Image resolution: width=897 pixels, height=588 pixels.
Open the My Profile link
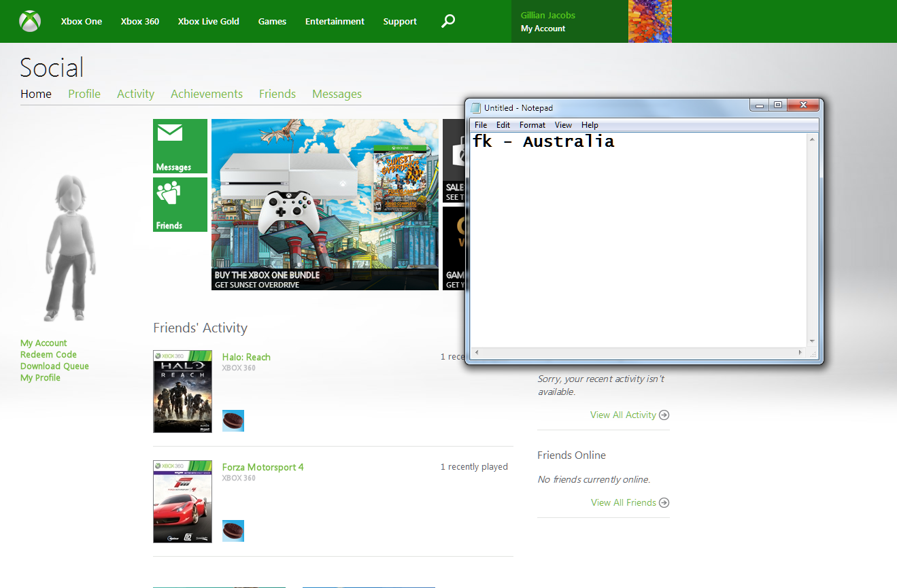tap(40, 378)
